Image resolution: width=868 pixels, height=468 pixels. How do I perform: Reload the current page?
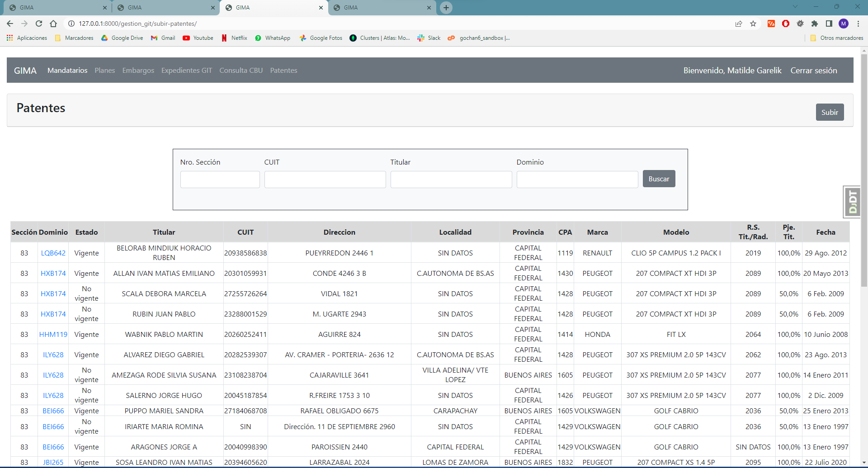click(x=39, y=24)
